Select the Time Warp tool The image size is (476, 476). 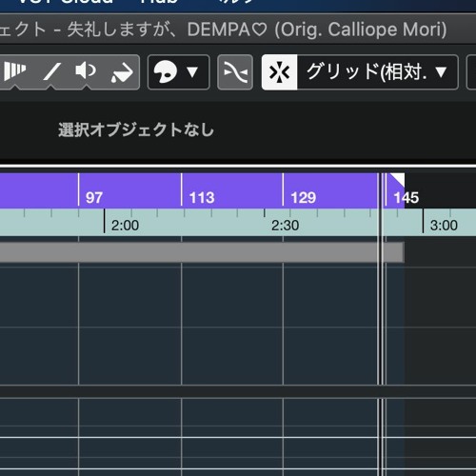click(x=14, y=71)
